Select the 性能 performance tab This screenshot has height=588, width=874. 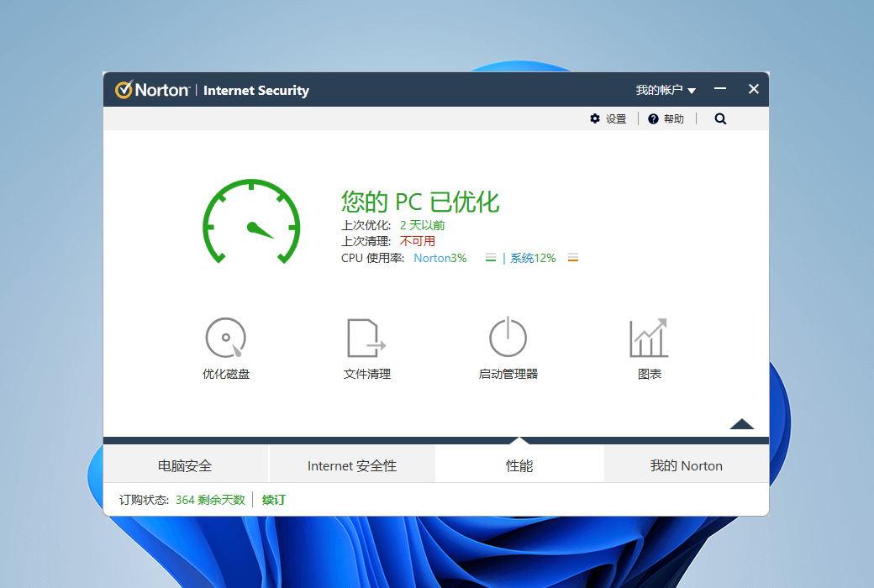[x=519, y=465]
